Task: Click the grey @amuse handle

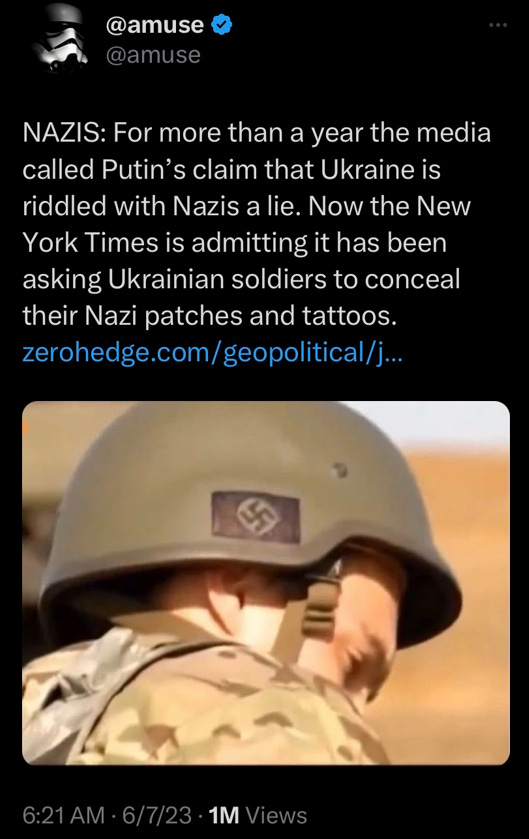Action: pyautogui.click(x=154, y=55)
